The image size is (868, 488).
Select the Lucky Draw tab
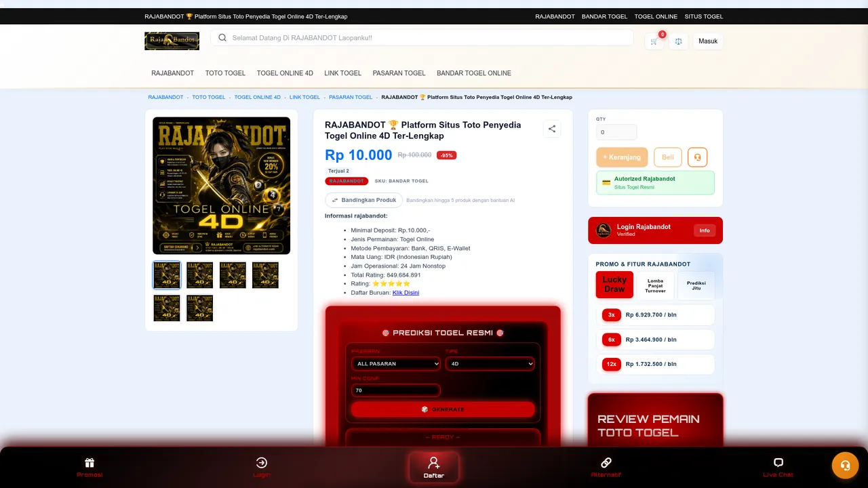click(x=614, y=285)
